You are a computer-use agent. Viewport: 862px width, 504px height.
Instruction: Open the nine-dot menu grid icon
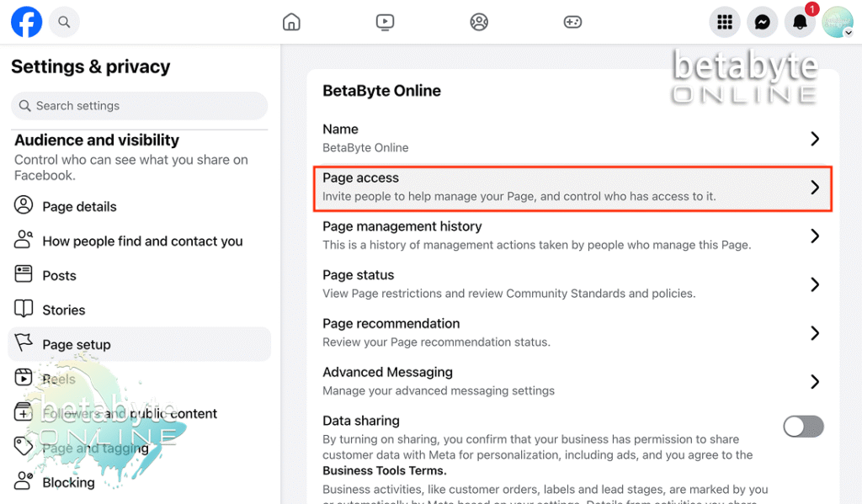[724, 23]
